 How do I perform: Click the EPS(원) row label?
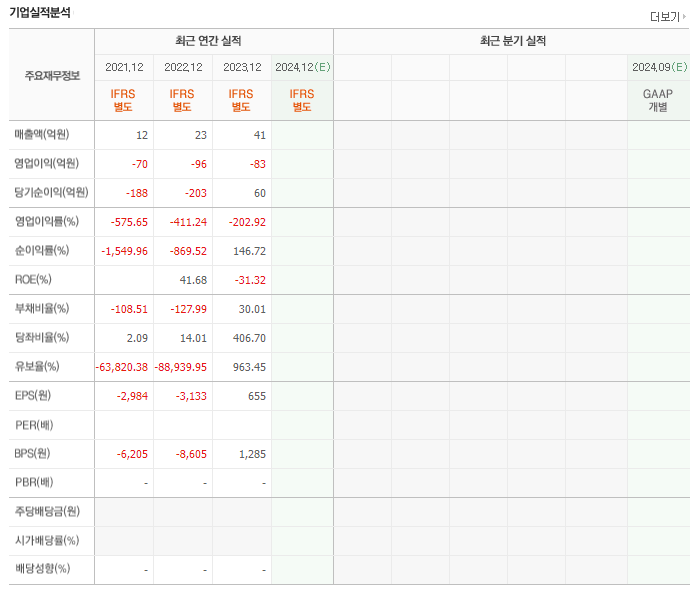pos(33,395)
